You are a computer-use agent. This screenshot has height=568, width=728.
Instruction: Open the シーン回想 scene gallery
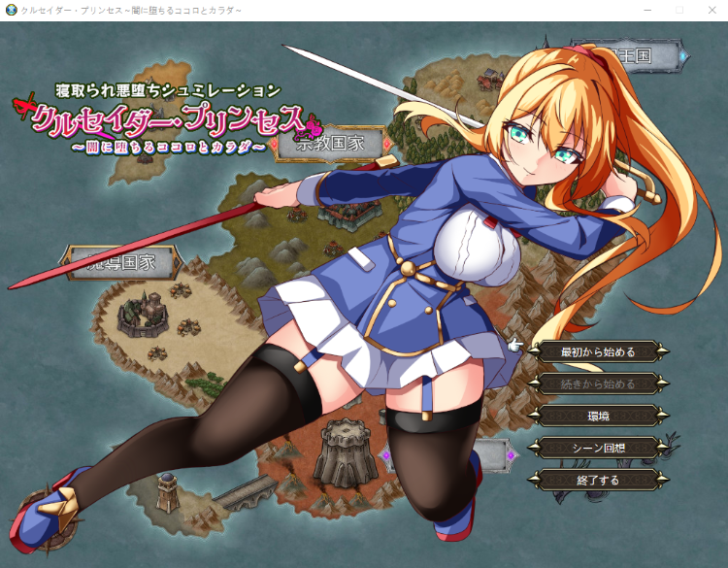pos(598,449)
